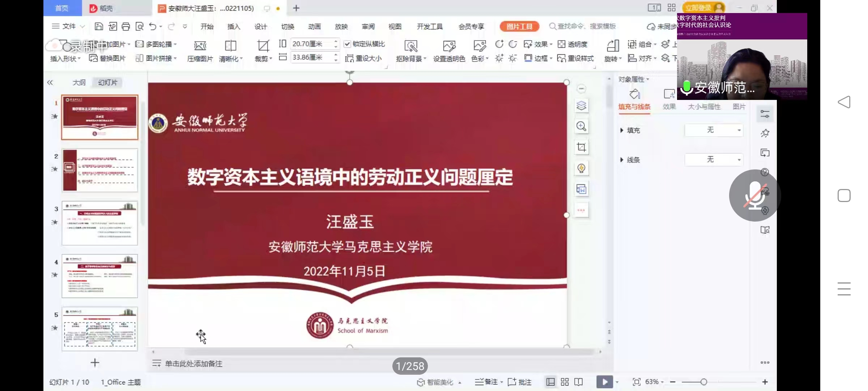Toggle lock aspect ratio (锁定纵横比) checkbox
The image size is (868, 391).
click(347, 44)
